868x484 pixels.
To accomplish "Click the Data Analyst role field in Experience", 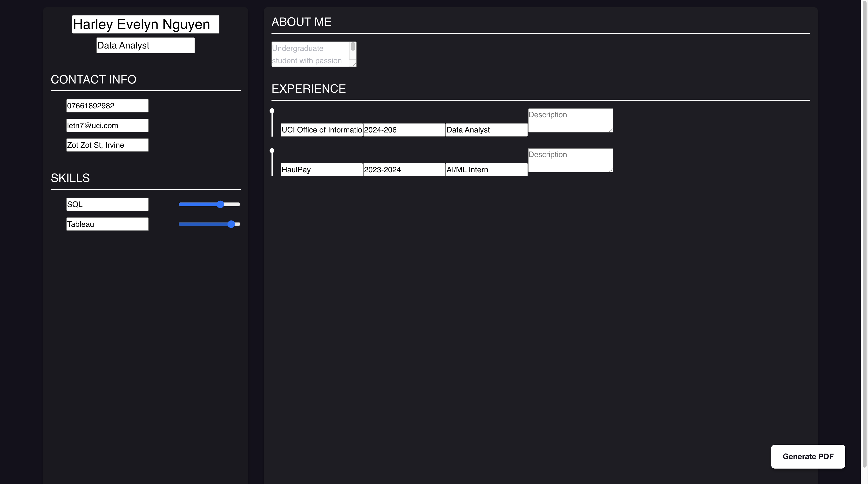I will point(486,130).
